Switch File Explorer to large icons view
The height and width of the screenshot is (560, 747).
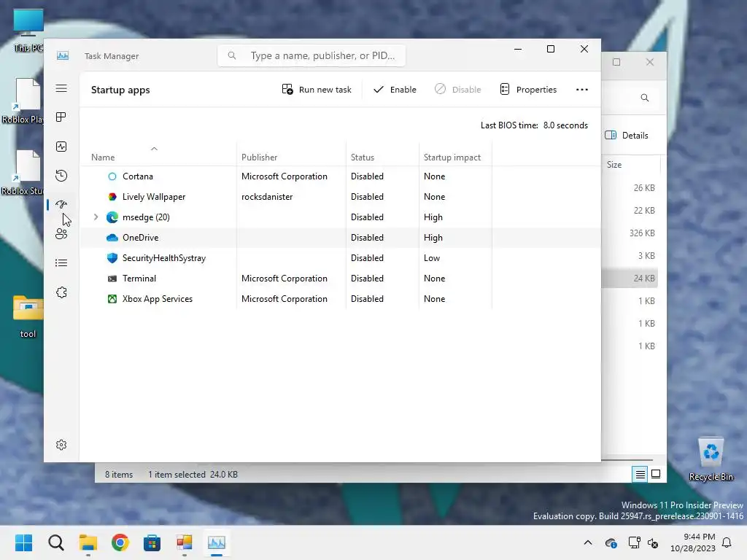(656, 474)
